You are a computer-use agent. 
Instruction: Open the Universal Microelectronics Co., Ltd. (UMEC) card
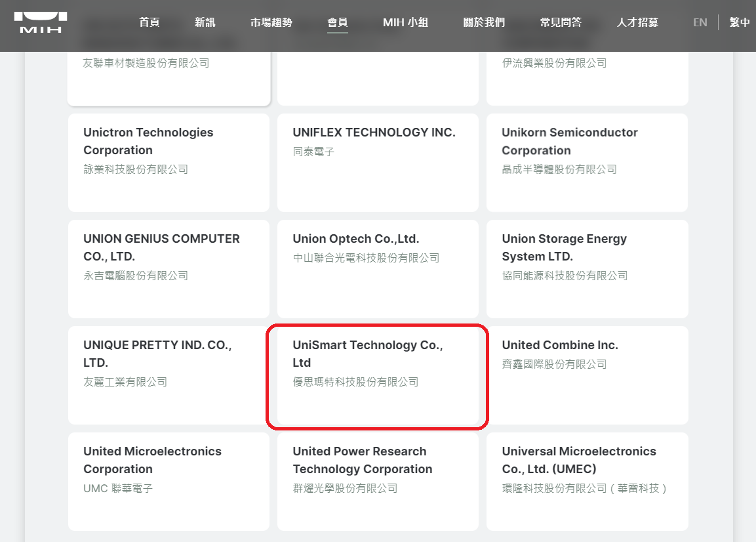[x=587, y=481]
